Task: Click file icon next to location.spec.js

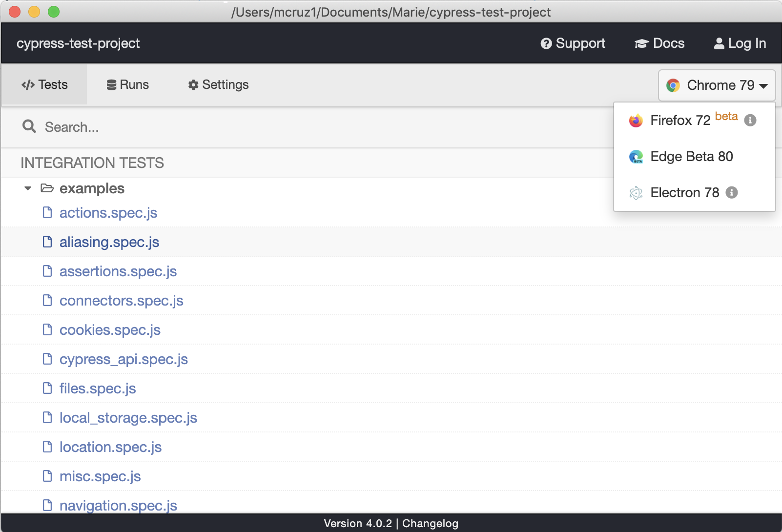Action: [x=47, y=447]
